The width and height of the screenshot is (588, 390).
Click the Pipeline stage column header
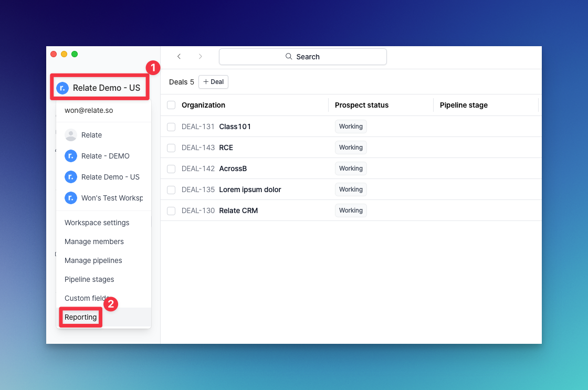point(464,105)
